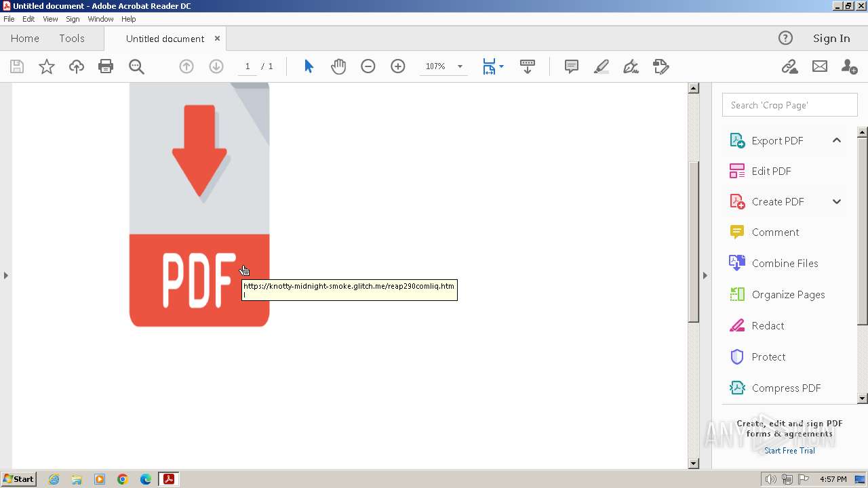Click the fit page width icon
Viewport: 868px width, 488px height.
coord(489,66)
